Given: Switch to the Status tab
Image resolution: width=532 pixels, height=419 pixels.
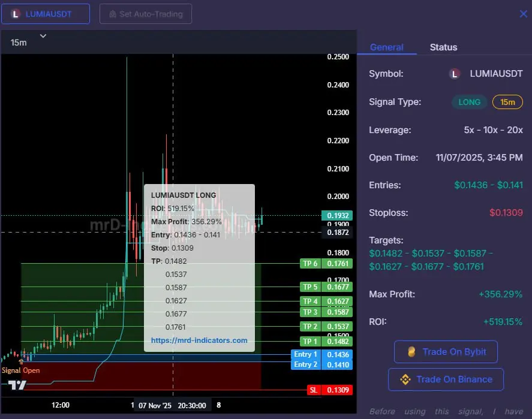Looking at the screenshot, I should coord(443,47).
